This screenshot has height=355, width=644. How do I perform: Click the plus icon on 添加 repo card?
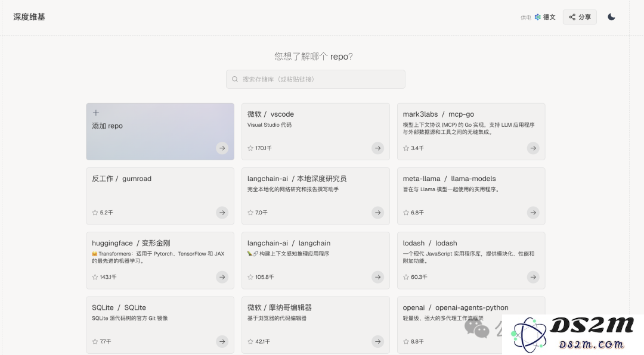point(95,113)
